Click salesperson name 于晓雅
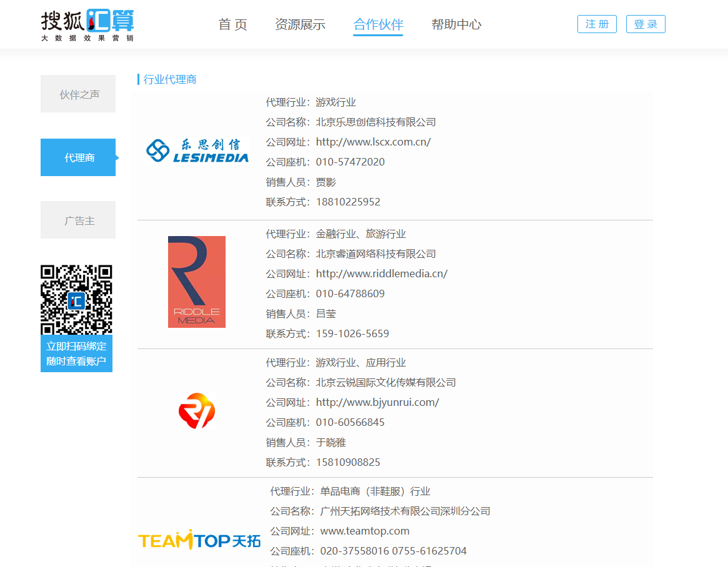 pyautogui.click(x=331, y=442)
